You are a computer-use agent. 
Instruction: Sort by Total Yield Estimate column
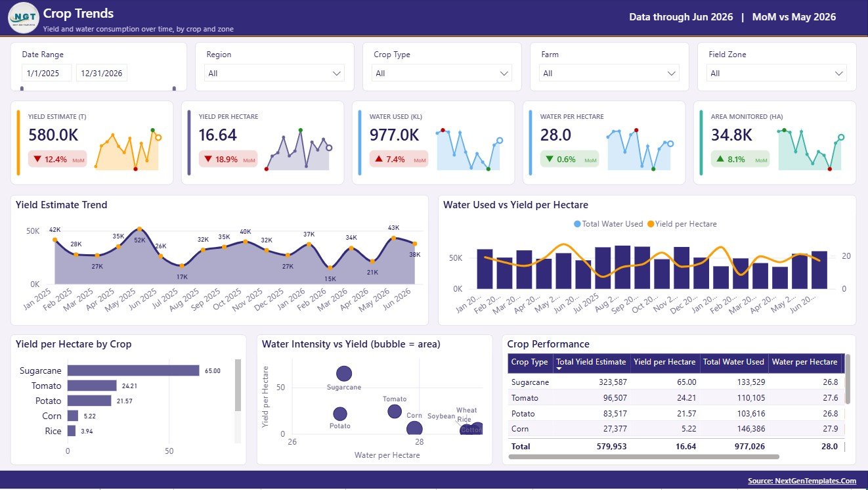pos(591,362)
